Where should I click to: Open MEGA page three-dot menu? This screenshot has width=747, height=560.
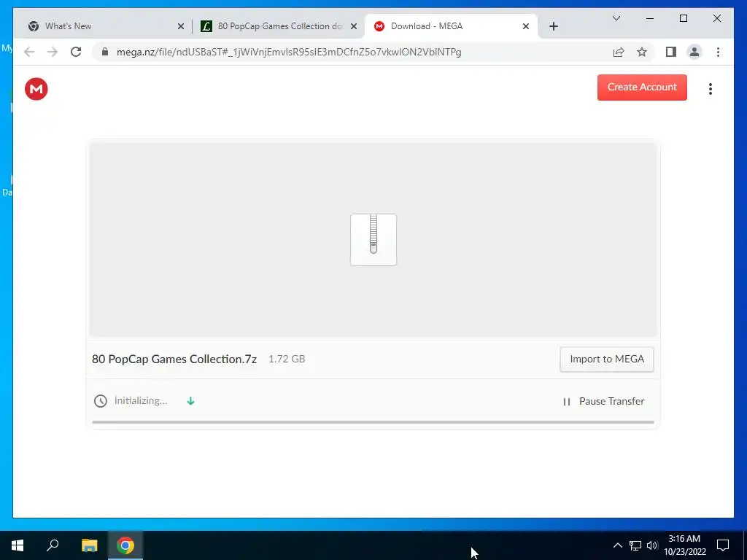(x=711, y=89)
